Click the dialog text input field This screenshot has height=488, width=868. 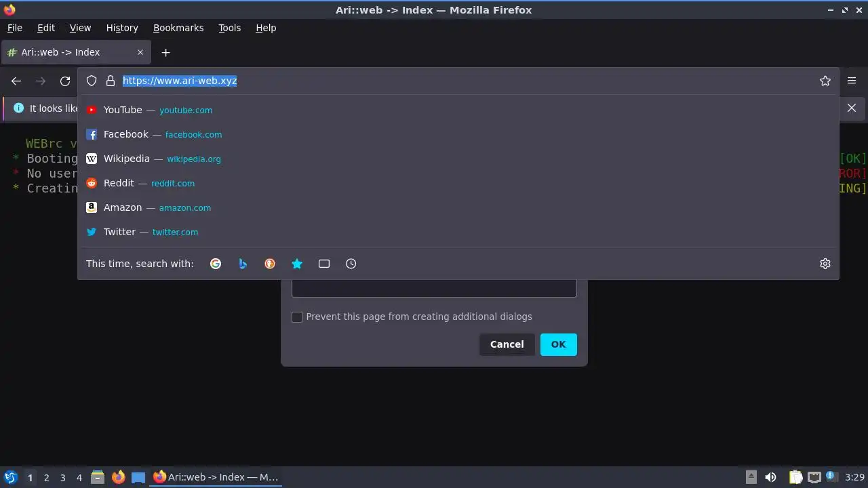pos(434,287)
